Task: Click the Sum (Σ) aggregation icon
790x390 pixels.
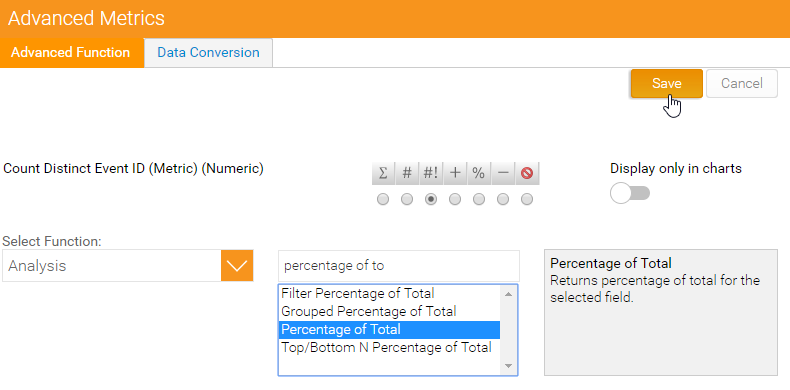Action: (383, 173)
